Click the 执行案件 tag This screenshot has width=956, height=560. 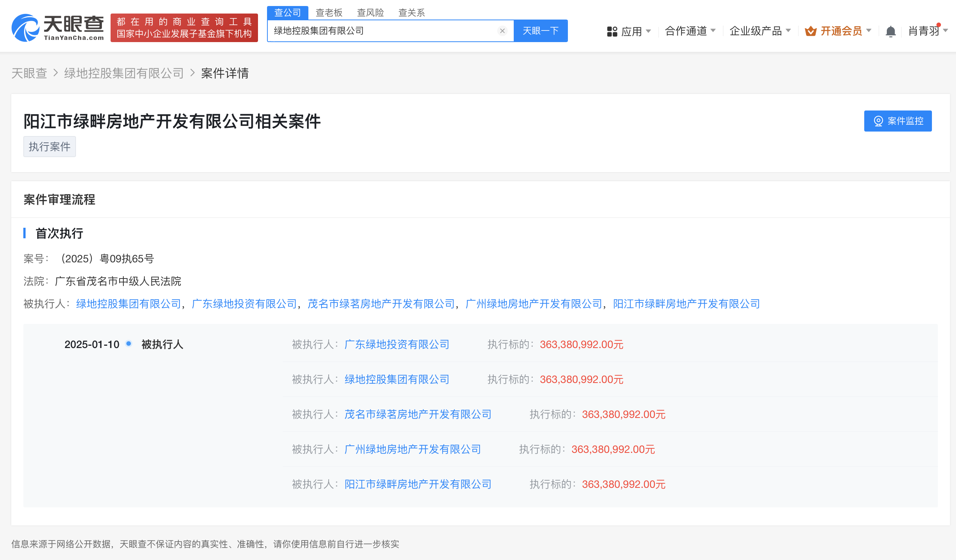coord(50,146)
